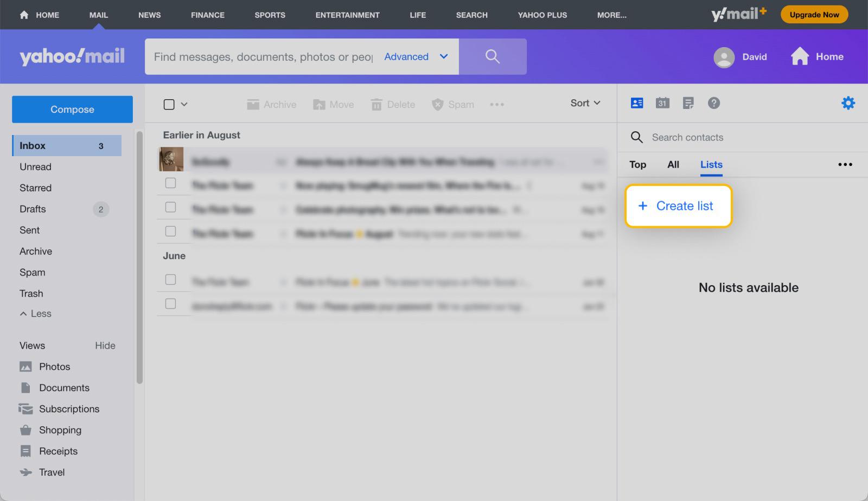Image resolution: width=868 pixels, height=501 pixels.
Task: Open the Sort dropdown
Action: pos(585,103)
